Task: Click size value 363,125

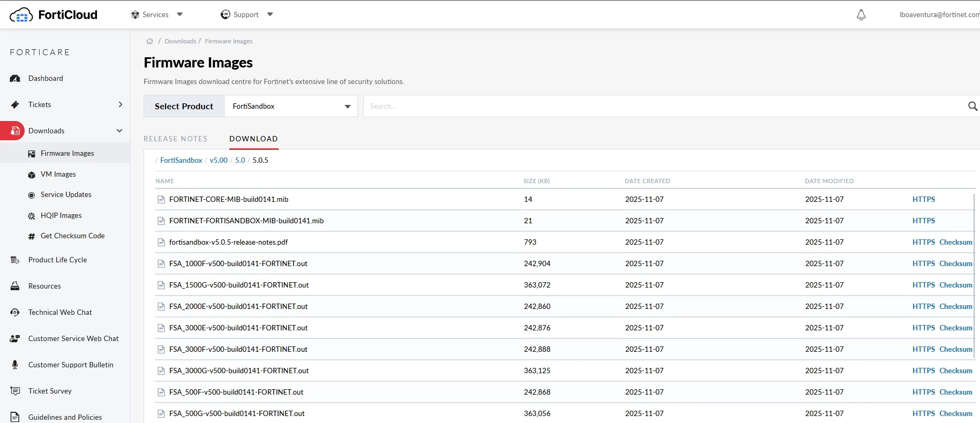Action: coord(537,371)
